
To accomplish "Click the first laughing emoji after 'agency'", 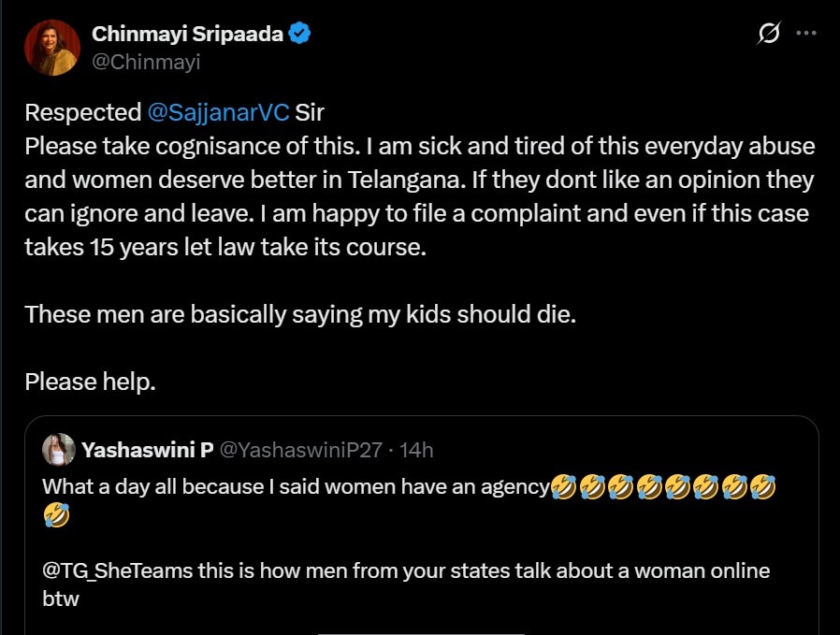I will pos(562,486).
